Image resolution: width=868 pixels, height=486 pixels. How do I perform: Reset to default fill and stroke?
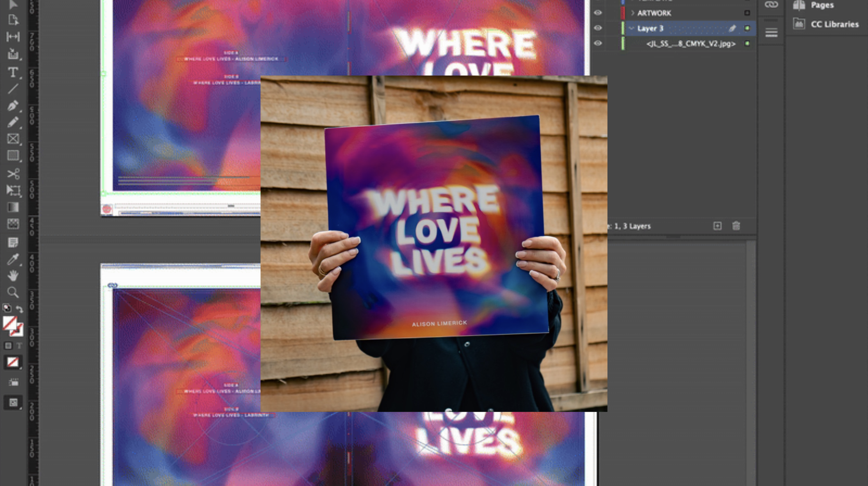pos(7,308)
